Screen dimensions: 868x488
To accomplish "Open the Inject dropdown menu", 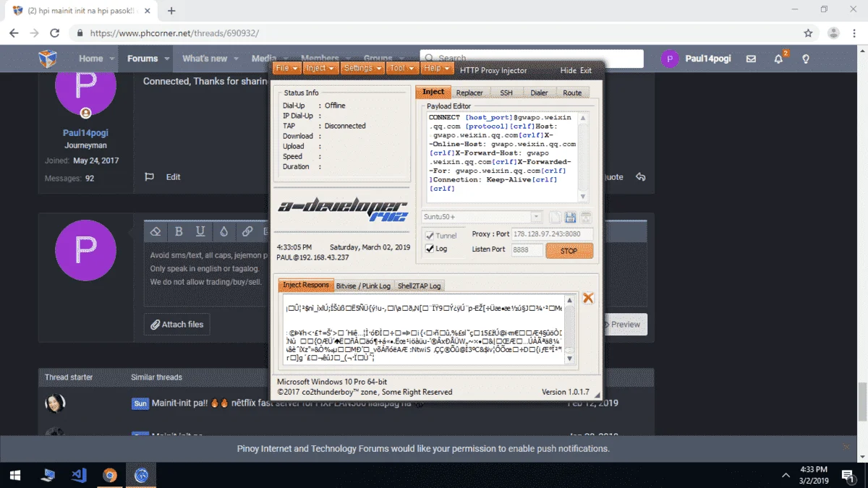I will (x=319, y=68).
